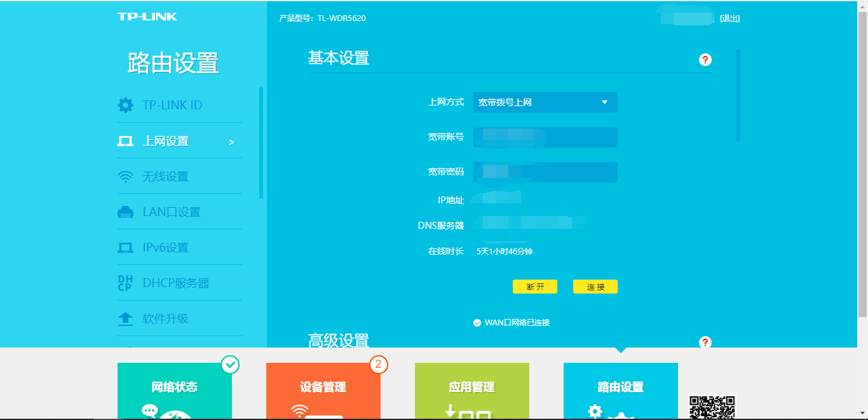868x420 pixels.
Task: Click the gear icon in 路由设置 tile
Action: [x=595, y=411]
